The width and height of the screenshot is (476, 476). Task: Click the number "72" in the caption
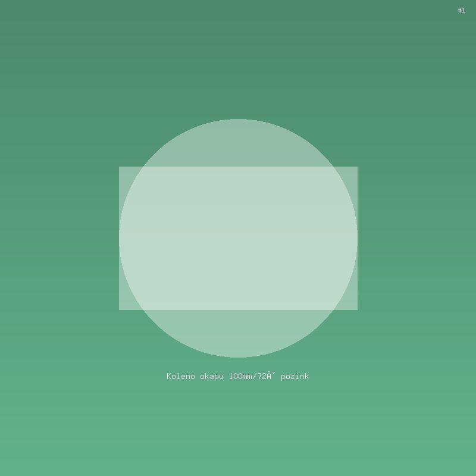262,376
